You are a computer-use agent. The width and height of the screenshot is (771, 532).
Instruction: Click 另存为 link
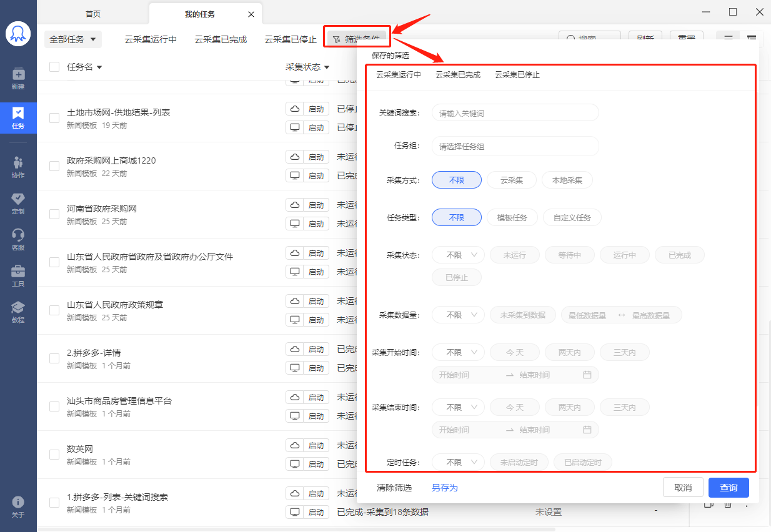(x=445, y=488)
